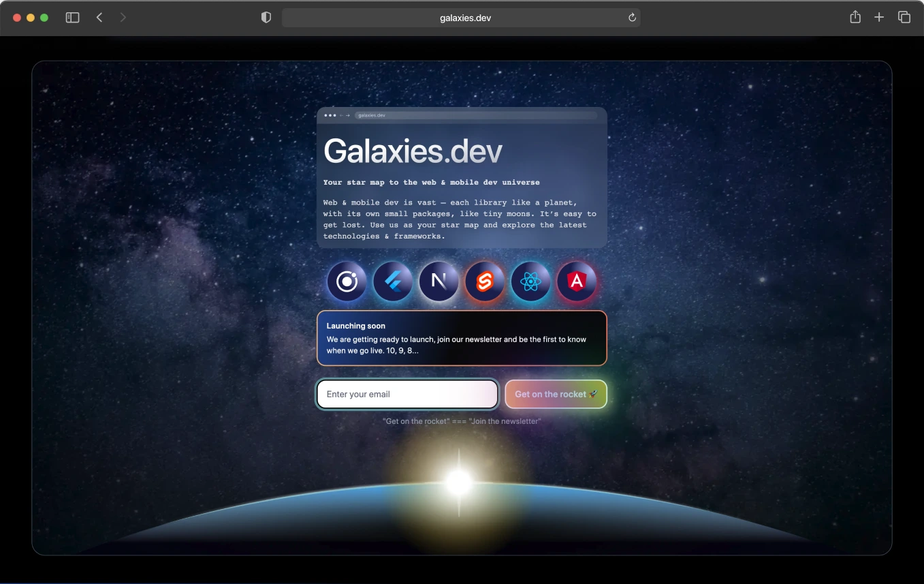Click the Safari privacy shield icon
924x584 pixels.
[266, 17]
